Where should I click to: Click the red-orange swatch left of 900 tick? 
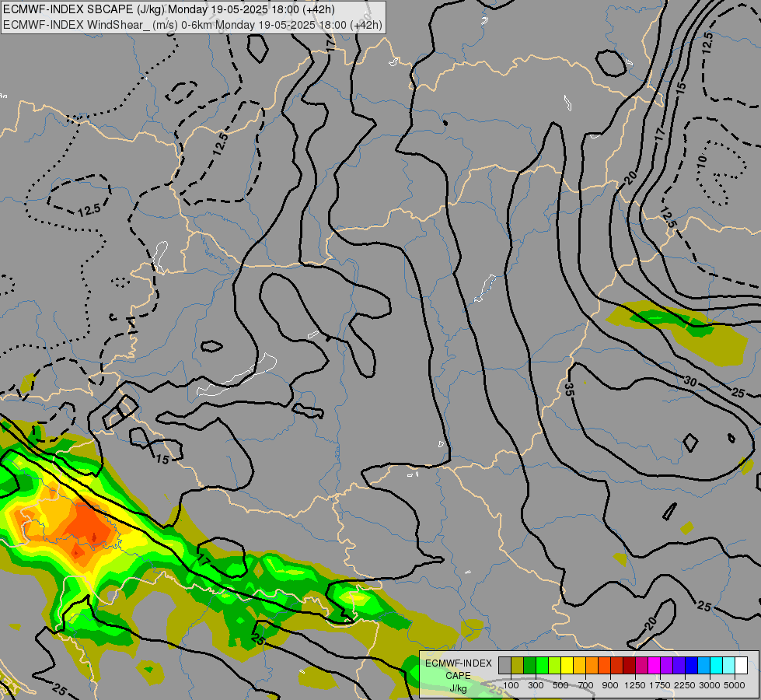click(x=604, y=666)
